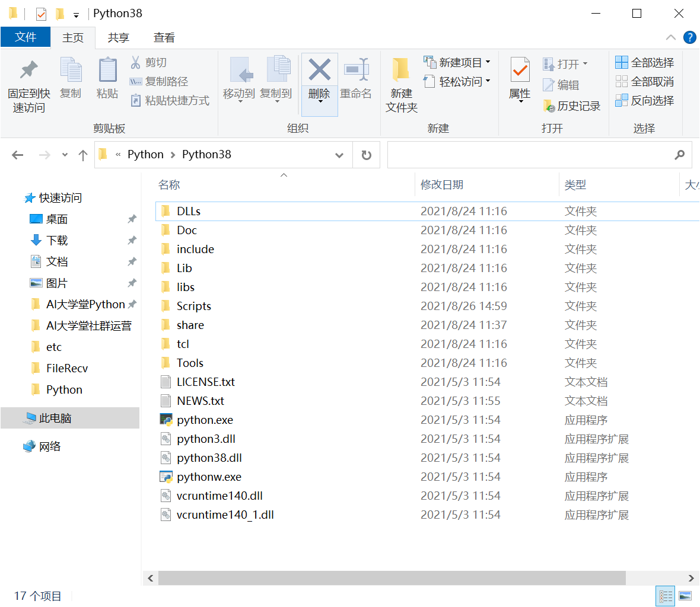Open the Easy access (轻松访问) dropdown

tap(457, 82)
